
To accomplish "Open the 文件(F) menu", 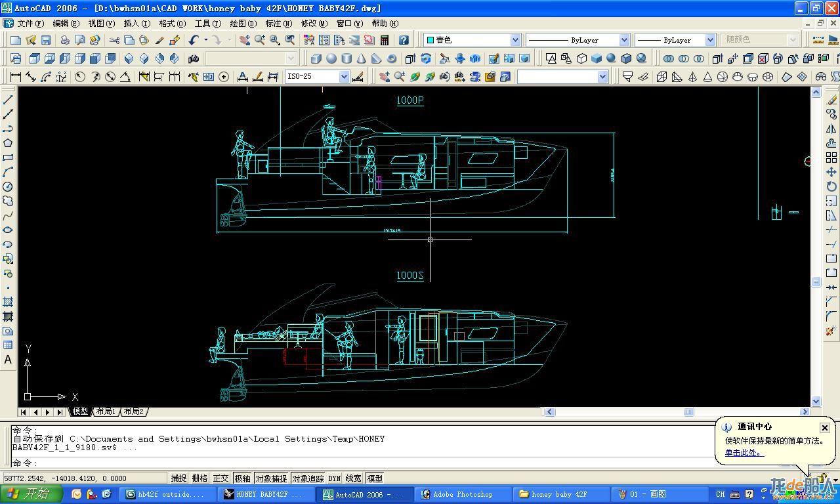I will pos(31,23).
